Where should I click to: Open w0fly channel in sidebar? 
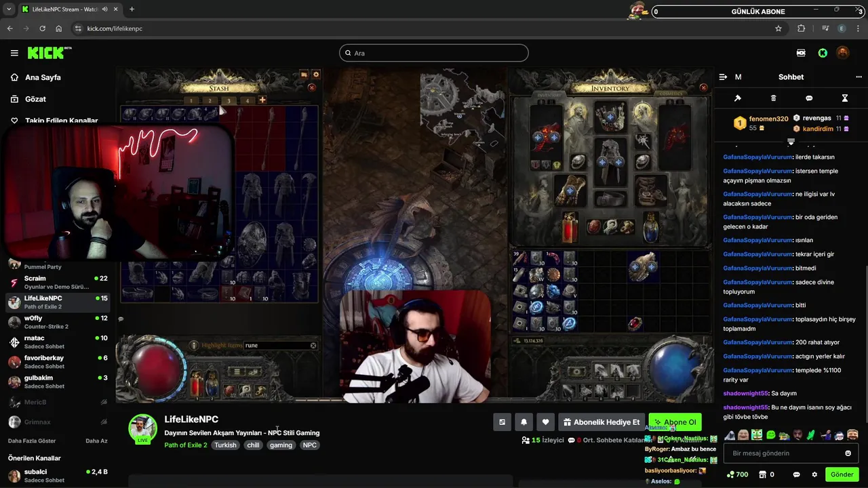click(58, 322)
